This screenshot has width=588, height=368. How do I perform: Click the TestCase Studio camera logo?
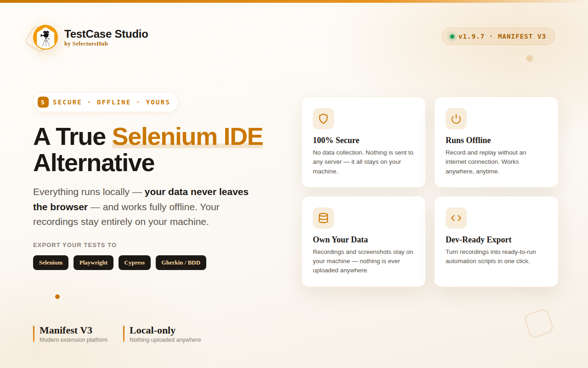point(45,37)
